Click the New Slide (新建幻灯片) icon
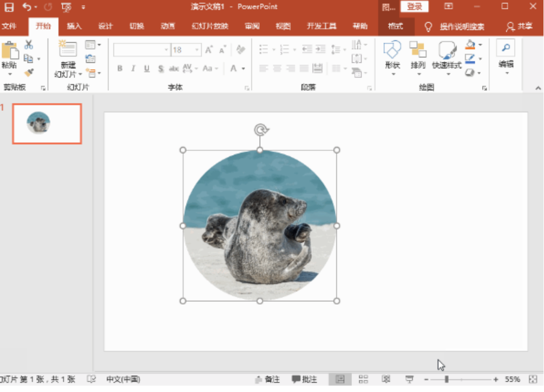 coord(68,50)
